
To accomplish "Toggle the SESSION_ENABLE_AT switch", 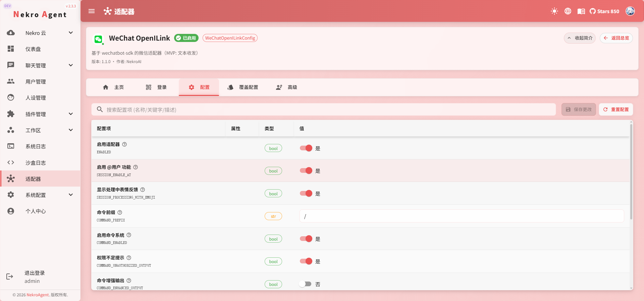I will [306, 171].
